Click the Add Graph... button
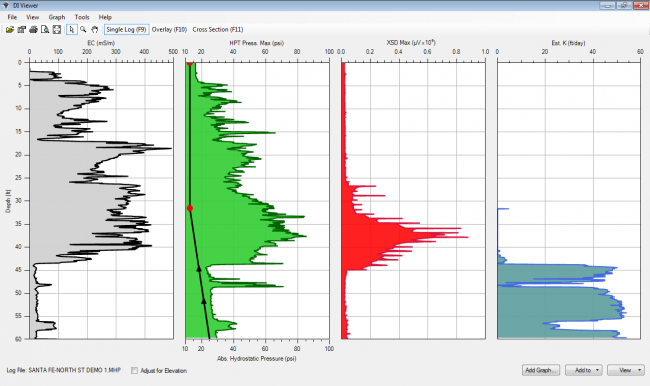Screen dimensions: 650x386 tap(541, 370)
